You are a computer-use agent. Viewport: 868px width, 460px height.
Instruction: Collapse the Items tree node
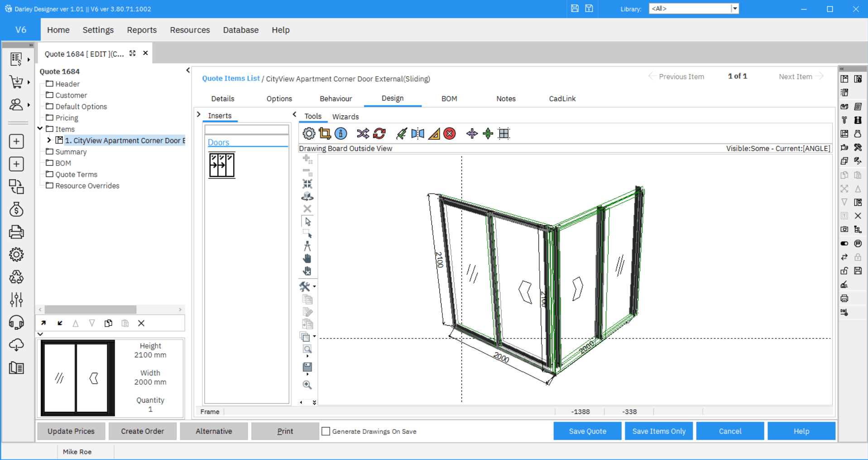click(x=40, y=129)
